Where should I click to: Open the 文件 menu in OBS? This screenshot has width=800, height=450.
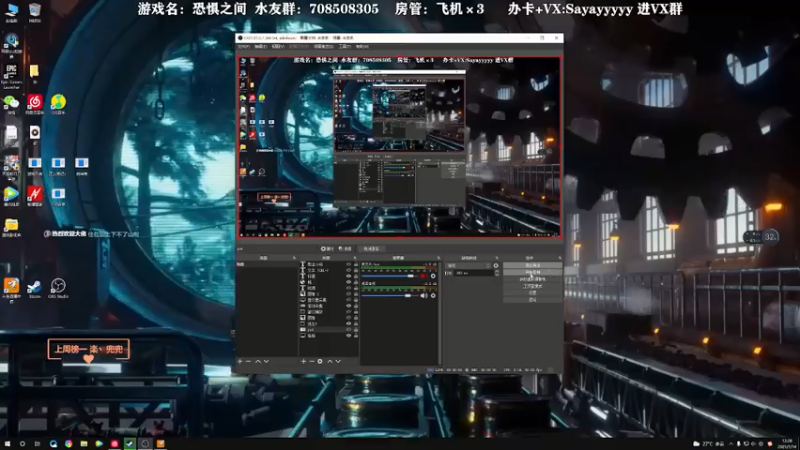(244, 46)
